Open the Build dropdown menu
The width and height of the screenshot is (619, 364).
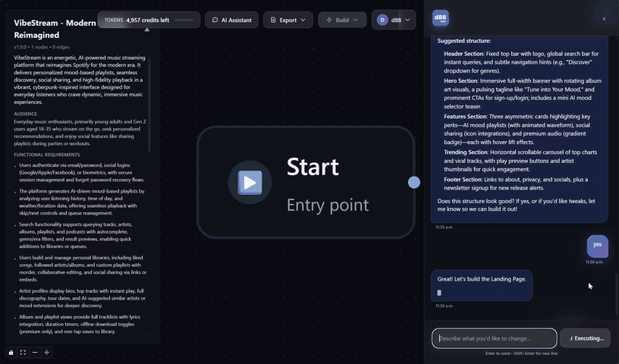[x=342, y=20]
